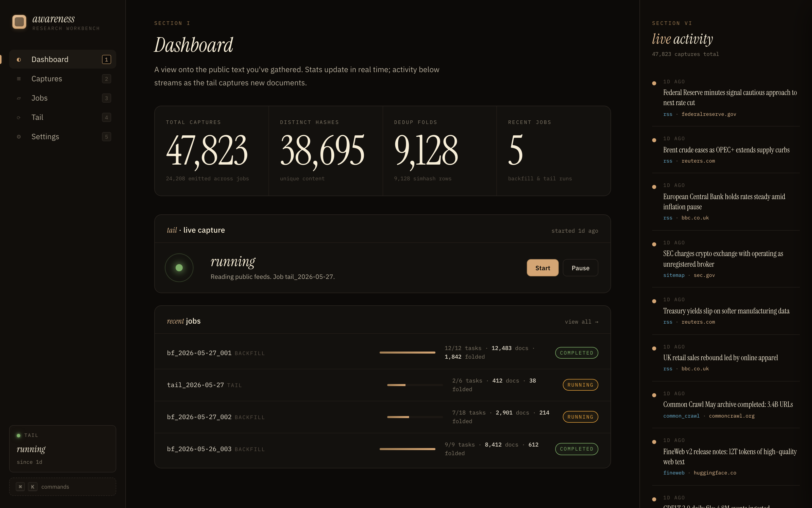
Task: Open Brent crude eases headline
Action: (x=726, y=150)
